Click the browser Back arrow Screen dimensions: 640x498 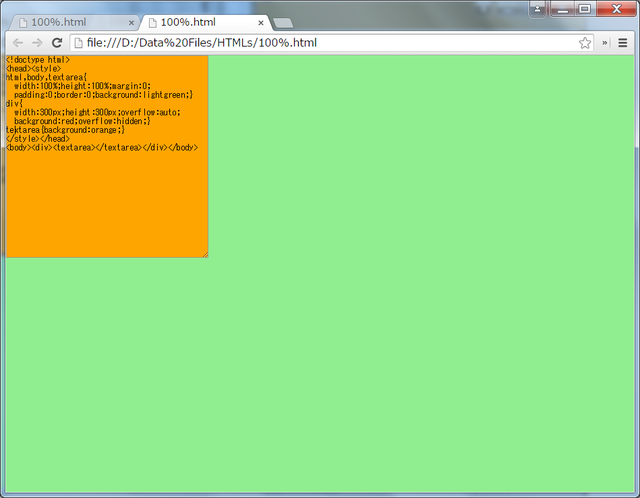point(18,43)
